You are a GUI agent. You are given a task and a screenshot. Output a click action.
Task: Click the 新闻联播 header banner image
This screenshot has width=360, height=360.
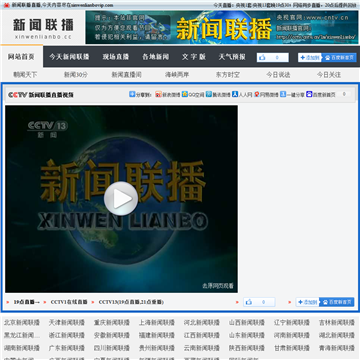222,27
